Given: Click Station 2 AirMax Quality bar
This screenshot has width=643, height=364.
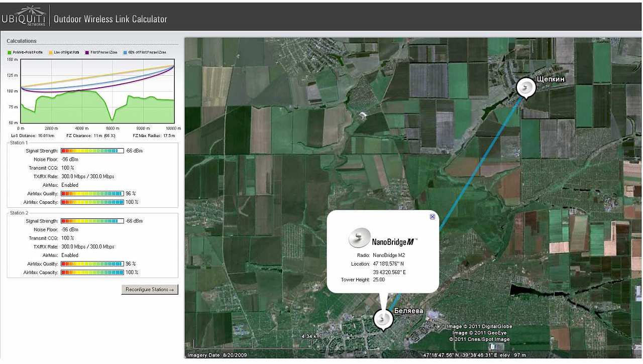Looking at the screenshot, I should 92,264.
